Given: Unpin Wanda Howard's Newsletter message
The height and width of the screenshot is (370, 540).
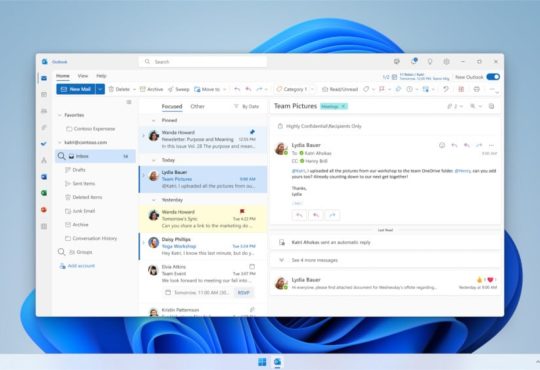Looking at the screenshot, I should [x=252, y=132].
